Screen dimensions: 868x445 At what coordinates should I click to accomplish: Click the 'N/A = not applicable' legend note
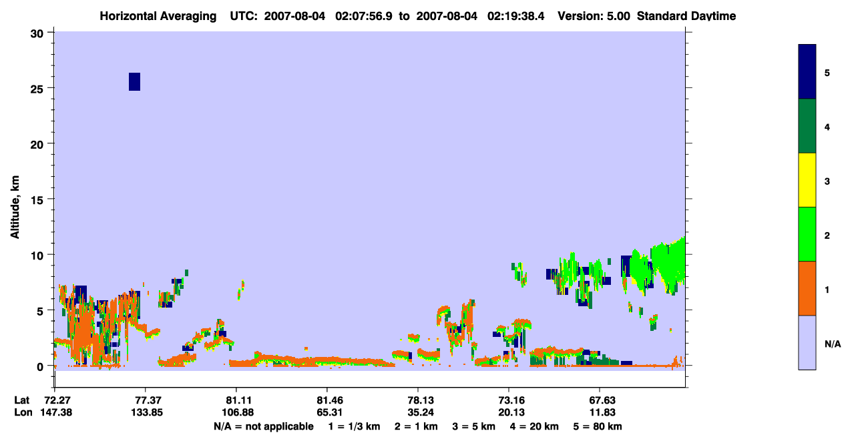click(264, 427)
